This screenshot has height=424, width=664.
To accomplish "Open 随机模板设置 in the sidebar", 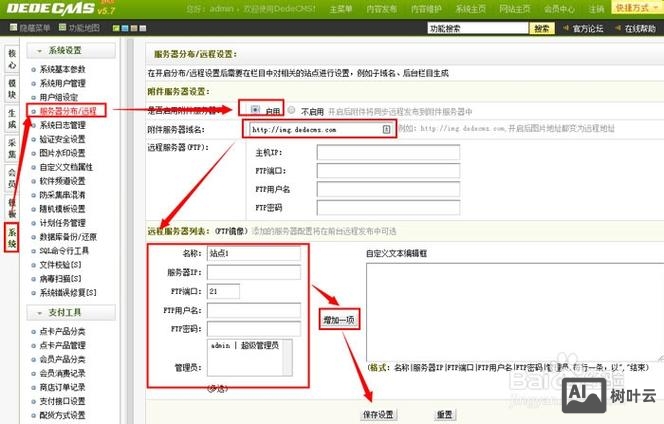I will 63,209.
